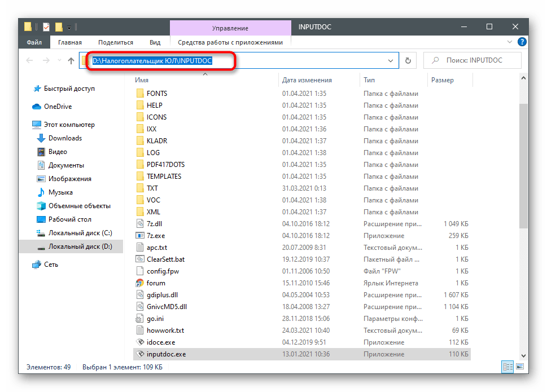
Task: Select the VOC folder icon
Action: tap(140, 200)
